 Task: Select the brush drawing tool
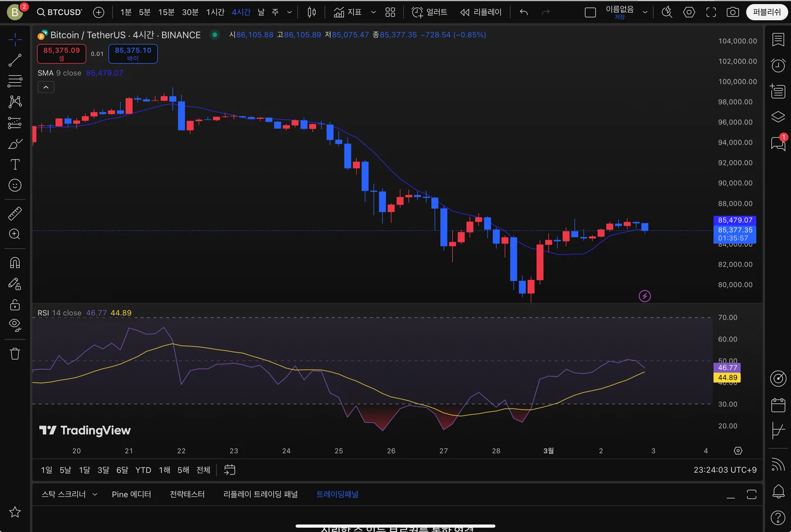click(15, 144)
